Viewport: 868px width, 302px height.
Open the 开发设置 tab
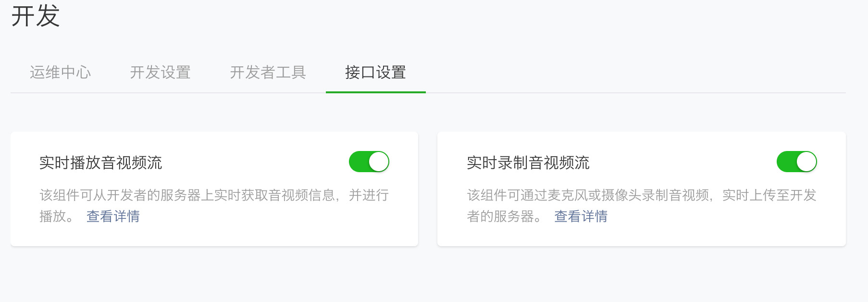point(160,72)
